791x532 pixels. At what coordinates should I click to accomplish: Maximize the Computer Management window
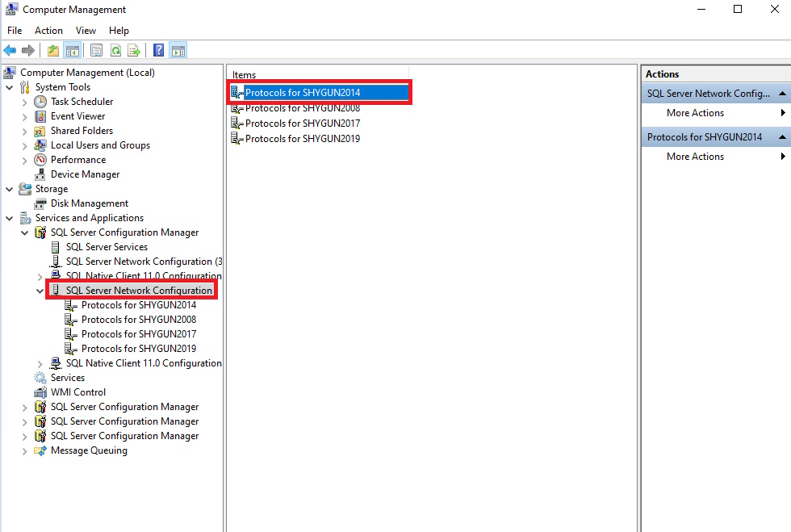(x=738, y=9)
